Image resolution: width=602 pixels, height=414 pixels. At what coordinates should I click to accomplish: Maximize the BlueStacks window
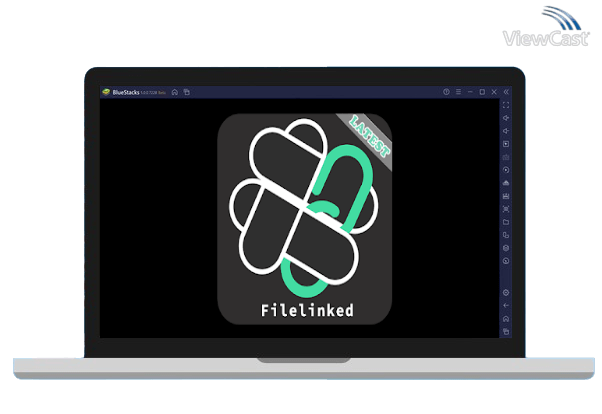click(x=482, y=92)
